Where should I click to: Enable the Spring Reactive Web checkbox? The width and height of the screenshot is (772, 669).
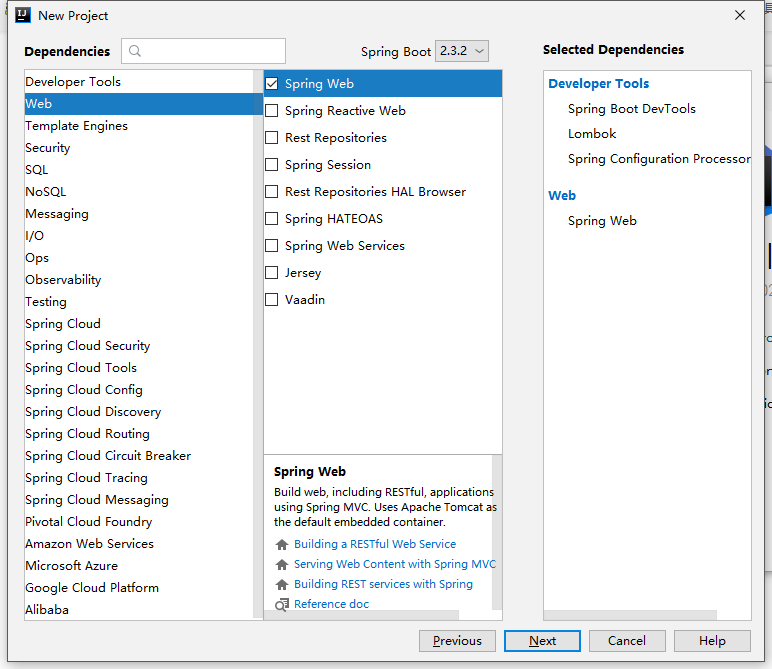pos(272,111)
